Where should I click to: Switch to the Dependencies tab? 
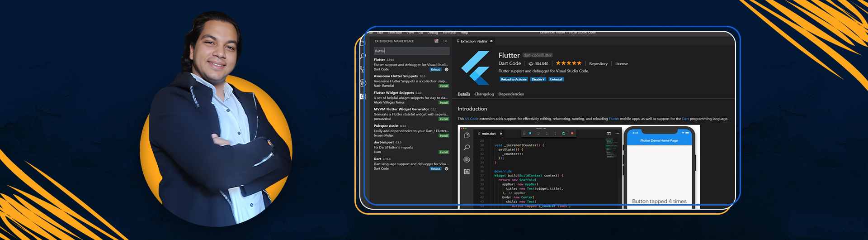click(511, 94)
